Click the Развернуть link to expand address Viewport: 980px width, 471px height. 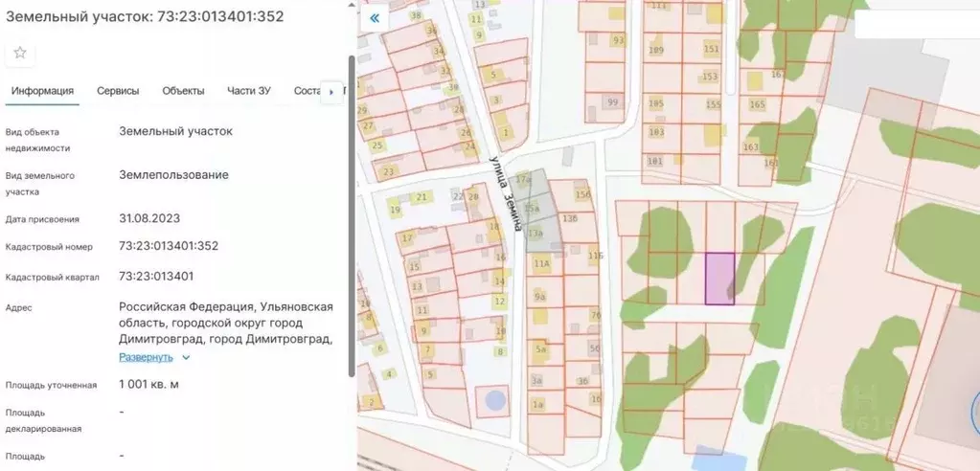point(146,357)
